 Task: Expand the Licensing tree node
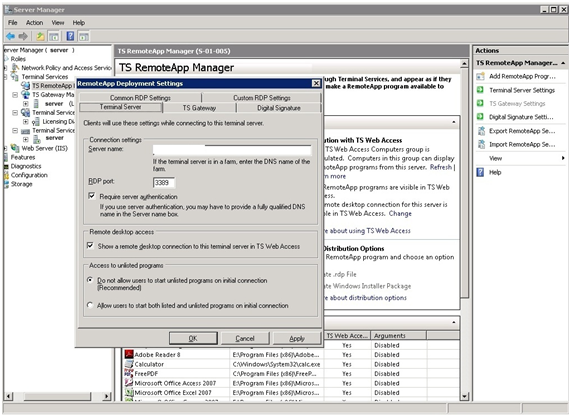pyautogui.click(x=25, y=122)
